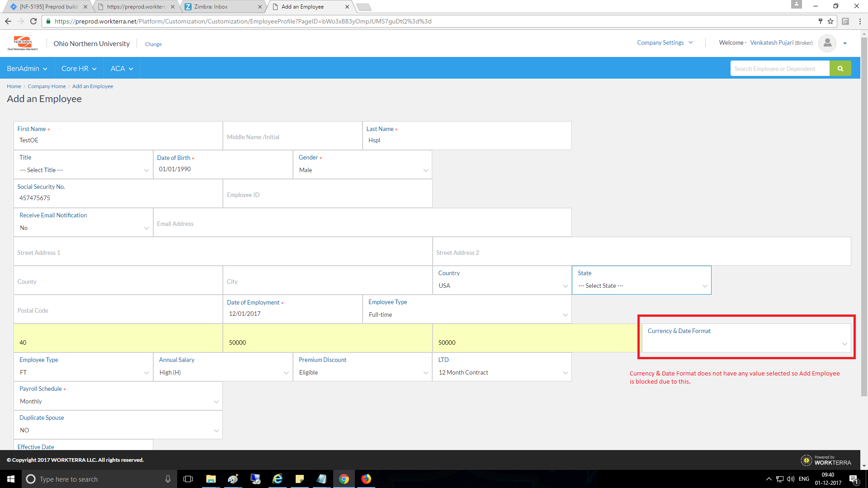Reload the page with the refresh icon
Image resolution: width=868 pixels, height=488 pixels.
[x=33, y=21]
